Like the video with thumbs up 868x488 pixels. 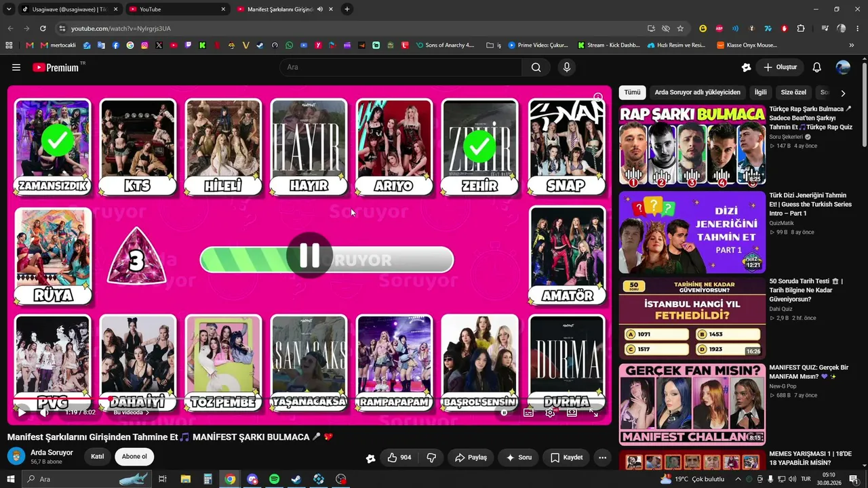[399, 457]
